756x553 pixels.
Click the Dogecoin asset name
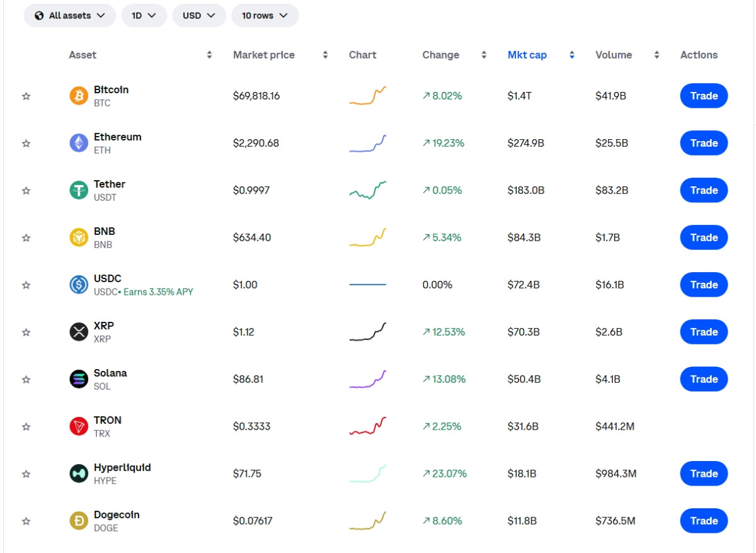(117, 515)
